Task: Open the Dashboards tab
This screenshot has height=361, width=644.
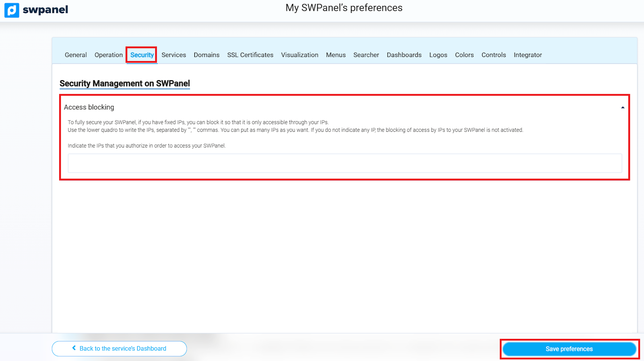Action: (x=404, y=55)
